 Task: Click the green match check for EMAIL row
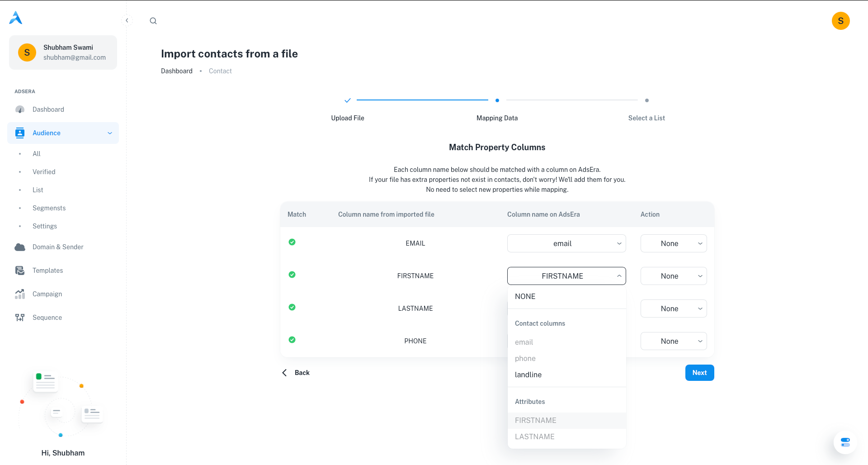[x=292, y=242]
